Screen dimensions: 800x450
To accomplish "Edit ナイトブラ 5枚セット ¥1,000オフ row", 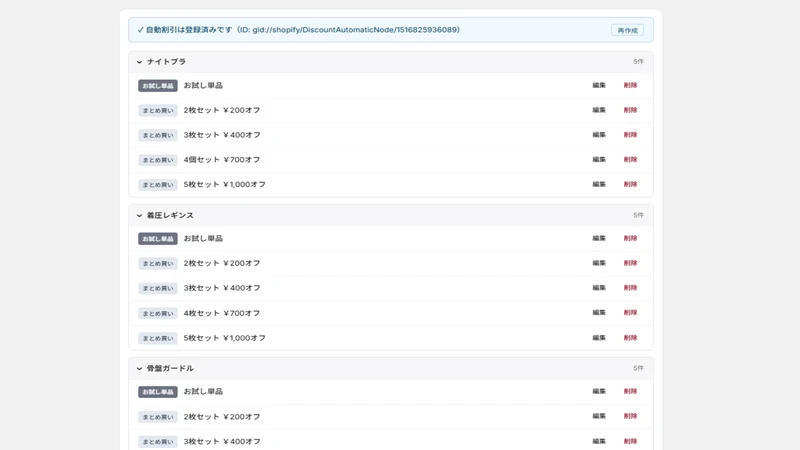I will click(599, 184).
